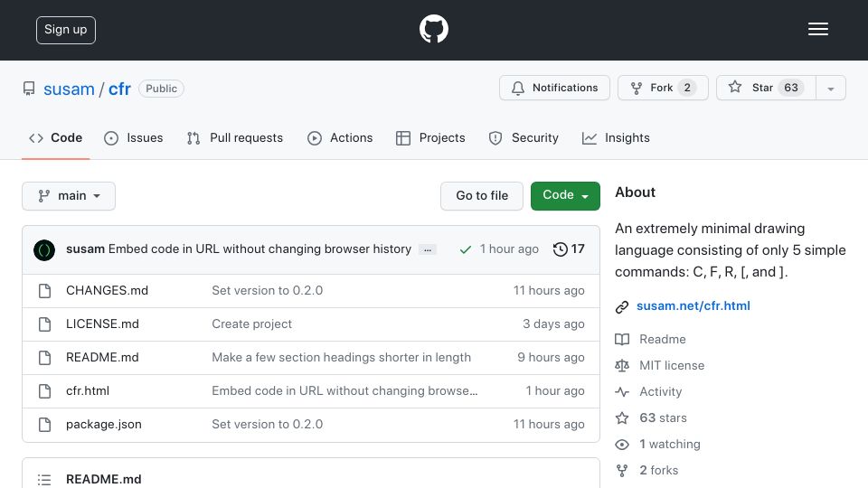Click the fork icon next to 2 forks
Viewport: 868px width, 488px height.
[x=622, y=470]
